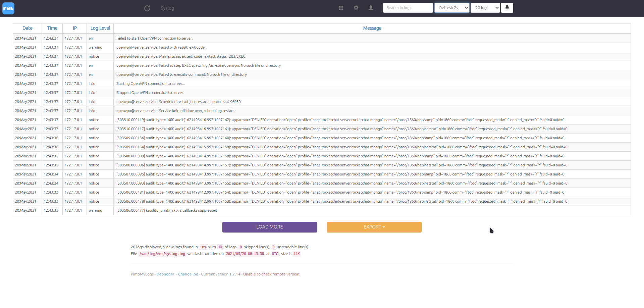The width and height of the screenshot is (644, 308).
Task: Click 'Current version 1.7.14' text
Action: tap(221, 274)
